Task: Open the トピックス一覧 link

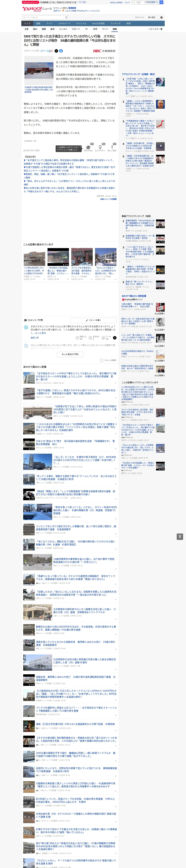Action: point(156,29)
